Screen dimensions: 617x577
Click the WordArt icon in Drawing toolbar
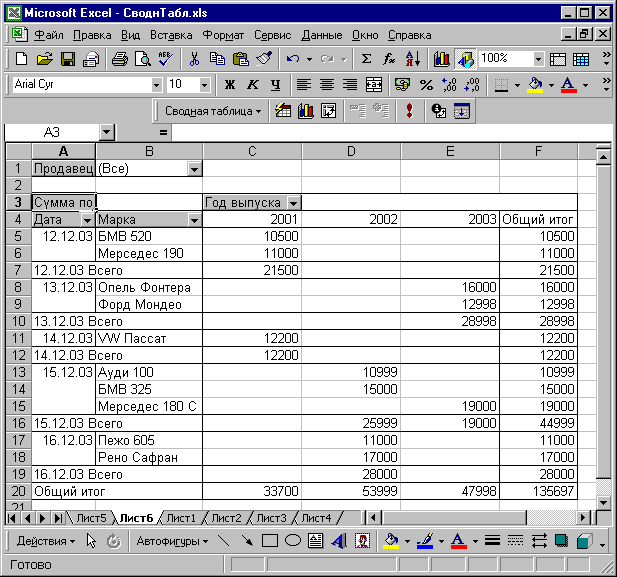339,541
